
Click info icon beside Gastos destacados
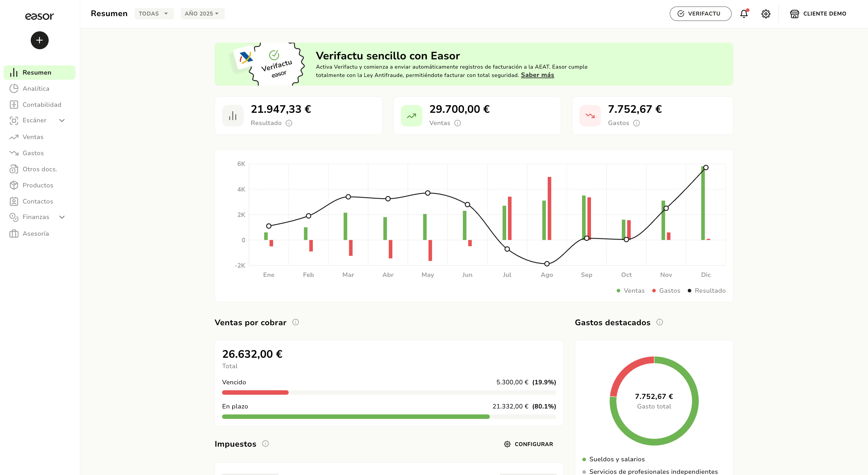click(x=659, y=322)
